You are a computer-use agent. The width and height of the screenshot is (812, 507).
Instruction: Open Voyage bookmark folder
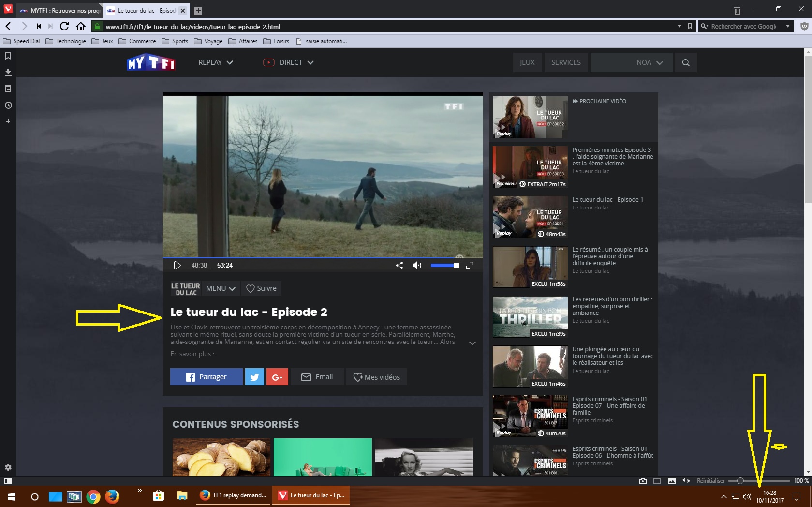208,41
